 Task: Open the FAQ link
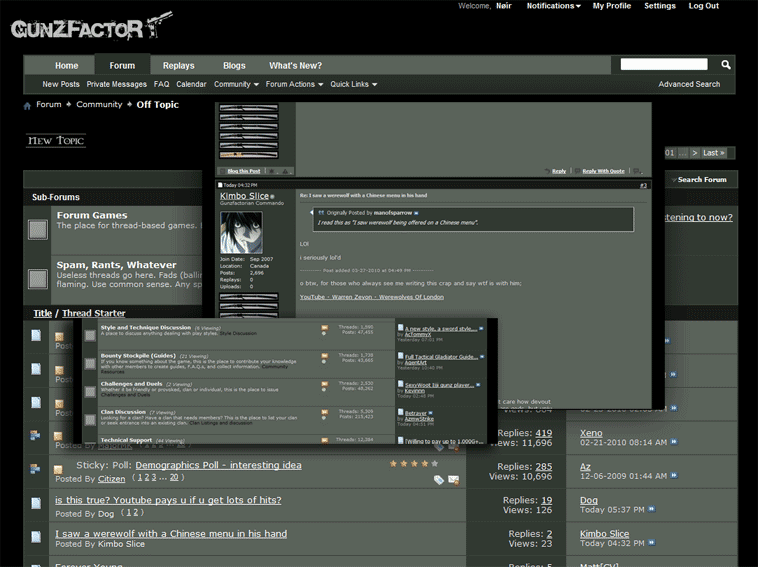pyautogui.click(x=161, y=84)
